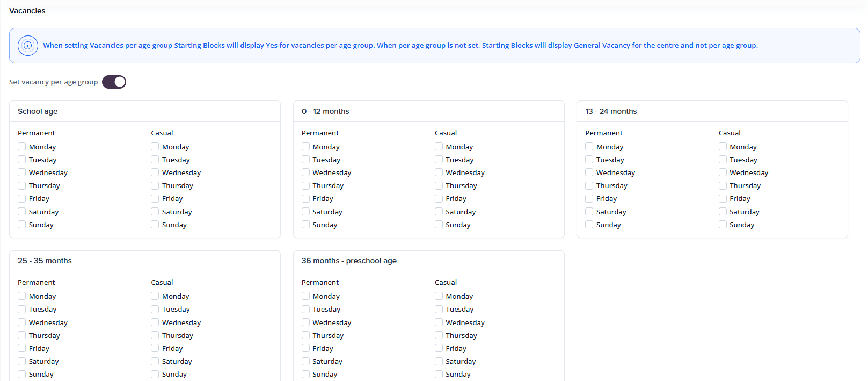Viewport: 868px width, 381px height.
Task: Check 0 - 12 months Permanent Friday
Action: pyautogui.click(x=306, y=198)
